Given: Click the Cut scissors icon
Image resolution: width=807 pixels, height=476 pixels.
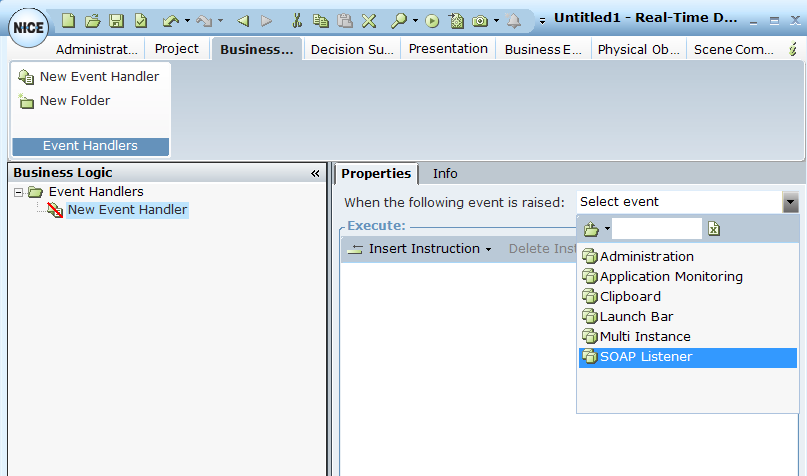Looking at the screenshot, I should pyautogui.click(x=296, y=20).
